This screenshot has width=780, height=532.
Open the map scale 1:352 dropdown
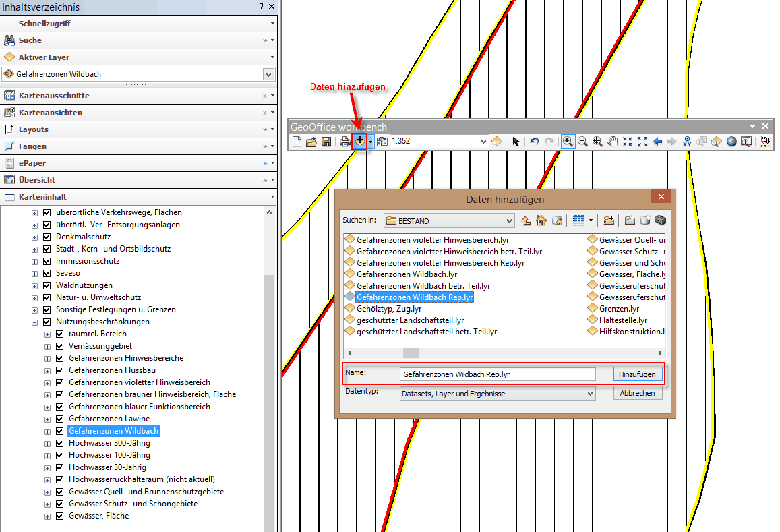483,142
